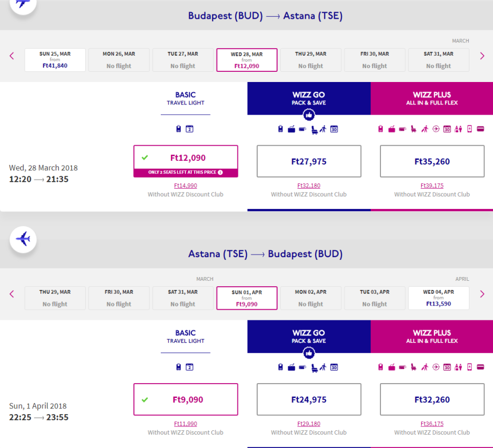This screenshot has height=448, width=493.
Task: Click the airplane circle icon under return WIZZ PLUS
Action: 436,367
